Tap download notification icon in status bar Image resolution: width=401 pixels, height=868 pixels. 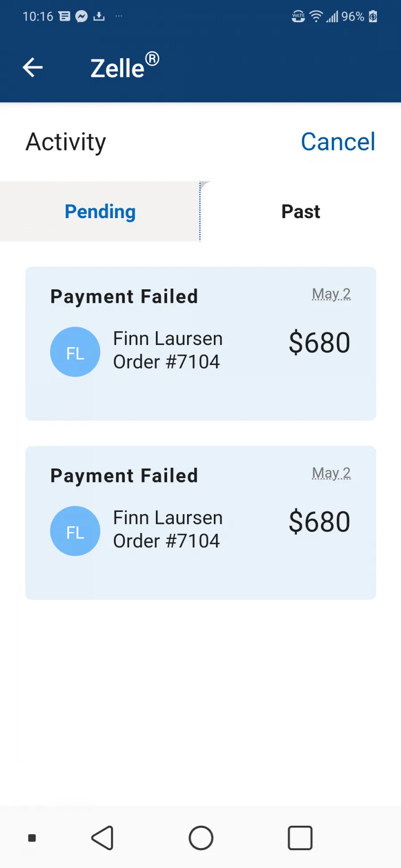pyautogui.click(x=99, y=16)
